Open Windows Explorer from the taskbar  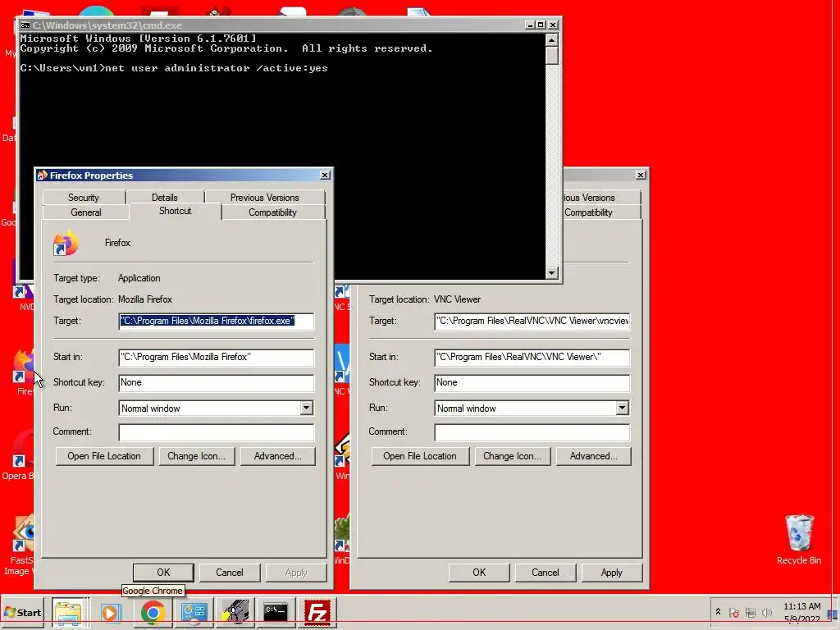68,612
